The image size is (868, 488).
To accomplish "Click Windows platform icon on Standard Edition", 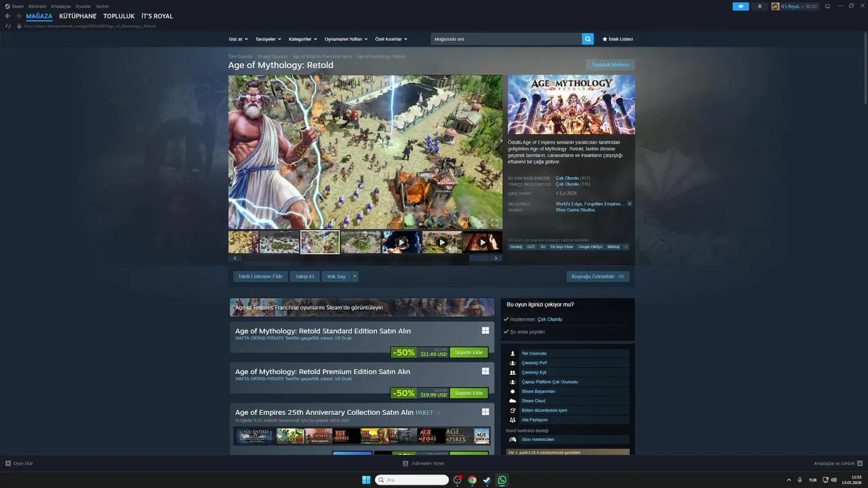I will tap(486, 331).
